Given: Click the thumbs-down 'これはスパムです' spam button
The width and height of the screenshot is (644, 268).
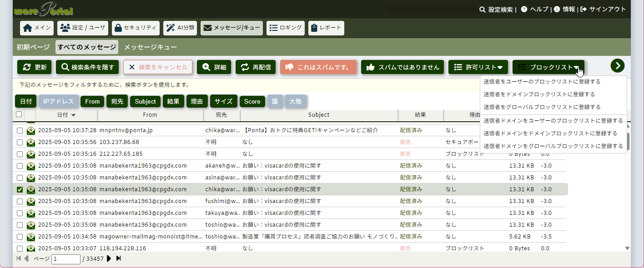Looking at the screenshot, I should [x=318, y=67].
